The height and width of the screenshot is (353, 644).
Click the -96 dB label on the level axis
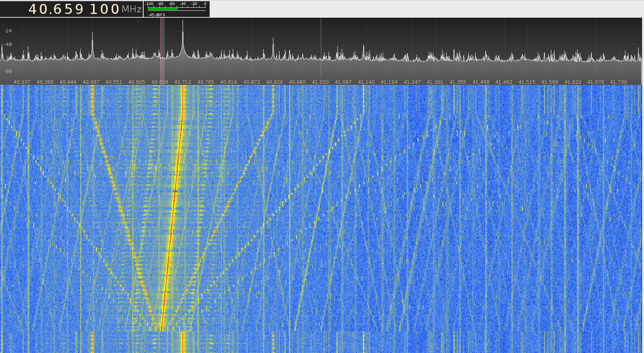[x=8, y=71]
